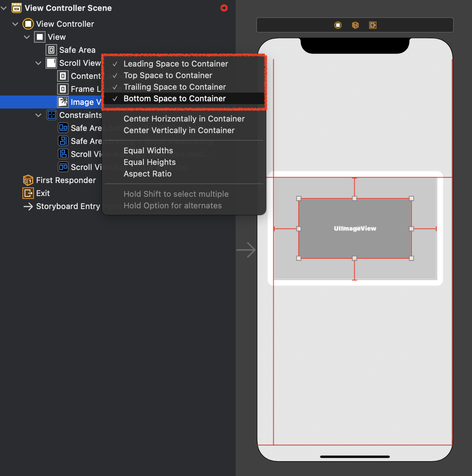The image size is (472, 476).
Task: Click First Responder icon in scene dock
Action: pyautogui.click(x=355, y=25)
